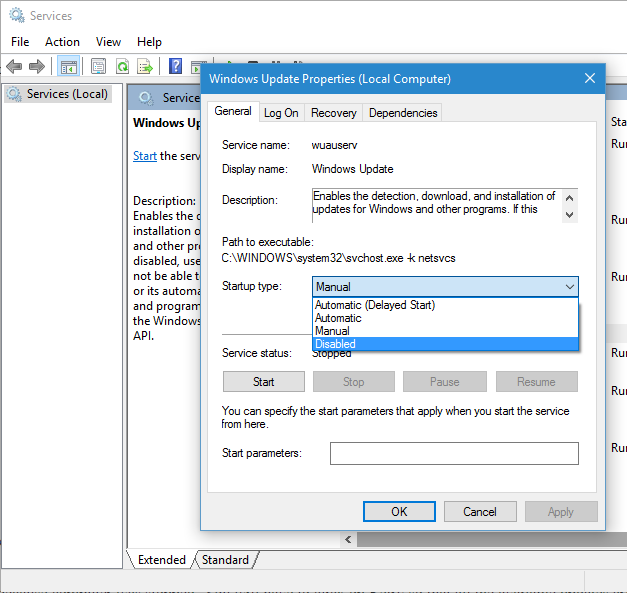Click the dialog's Start button
This screenshot has height=593, width=627.
coord(264,382)
